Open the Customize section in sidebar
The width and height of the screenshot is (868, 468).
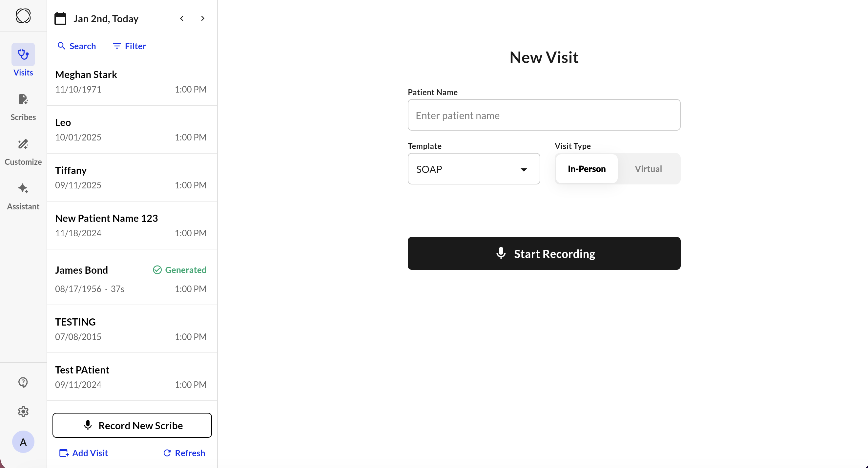click(23, 152)
